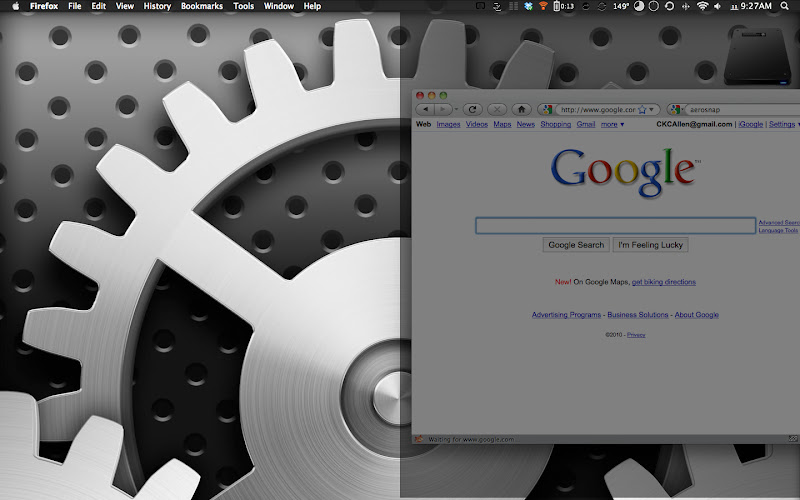Go back with the Firefox back arrow
The height and width of the screenshot is (500, 800).
point(425,109)
